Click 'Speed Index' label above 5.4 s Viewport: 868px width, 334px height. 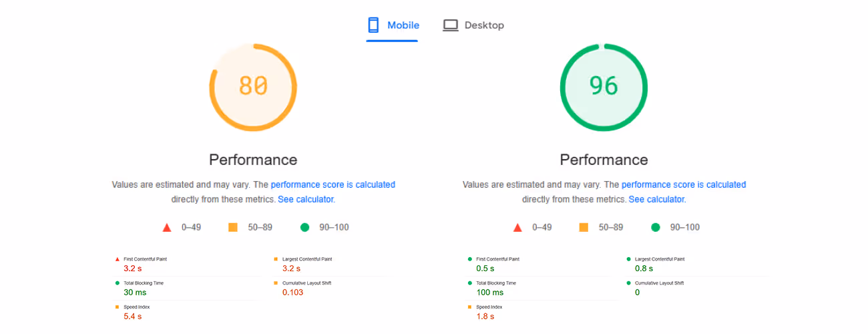click(137, 307)
